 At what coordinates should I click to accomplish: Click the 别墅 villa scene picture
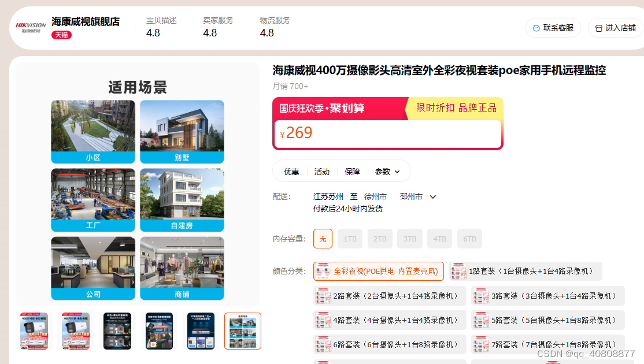coord(182,132)
